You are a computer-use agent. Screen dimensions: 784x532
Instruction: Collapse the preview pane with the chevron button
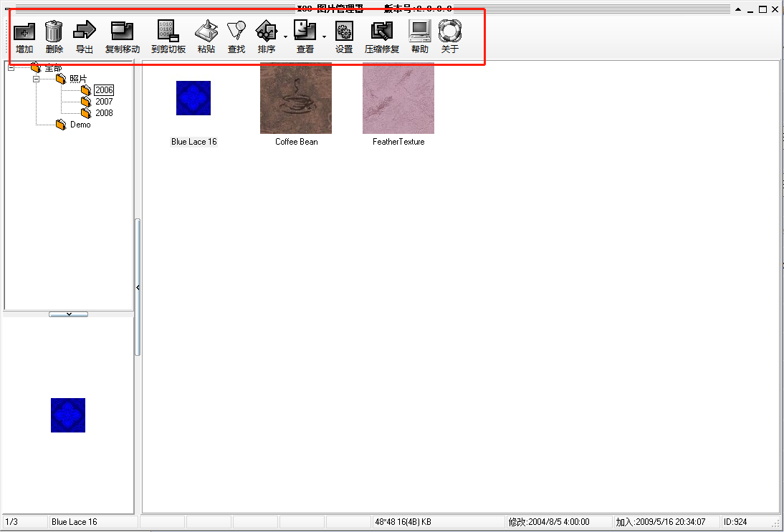tap(68, 314)
